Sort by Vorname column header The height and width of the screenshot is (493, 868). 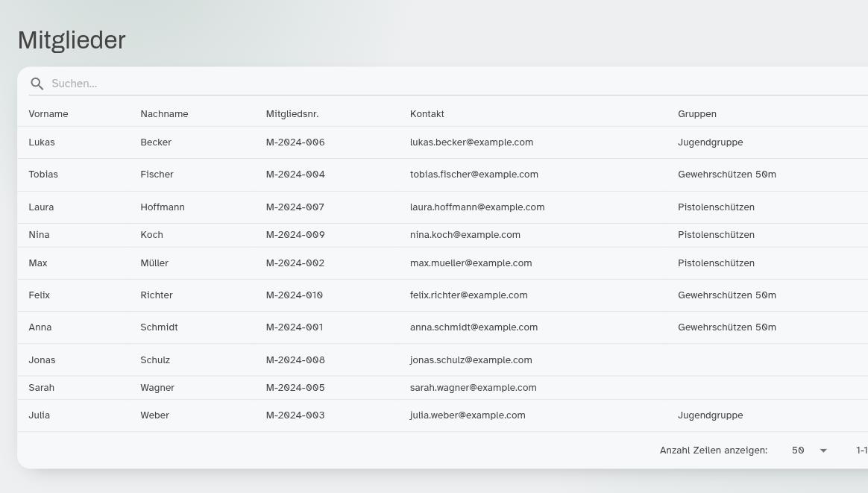click(48, 114)
